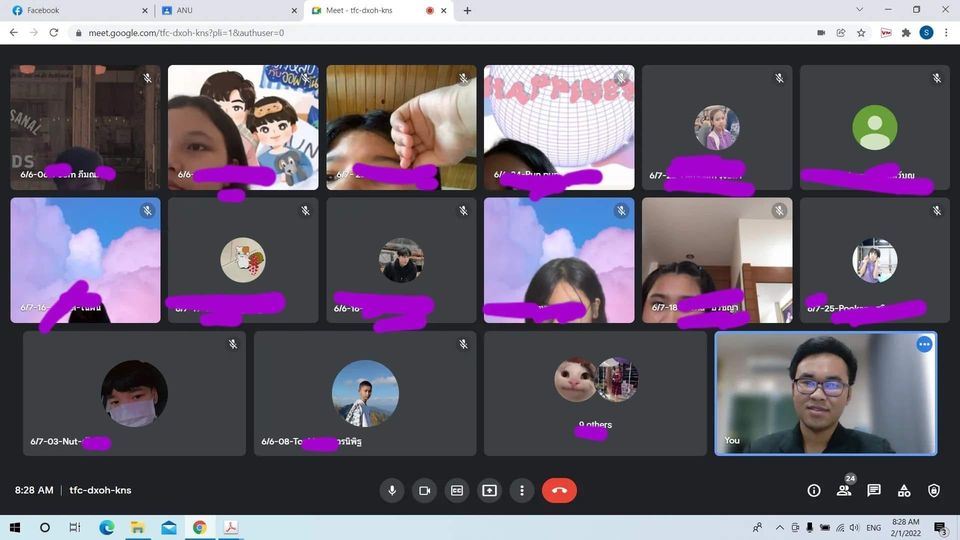Click the browser forward arrow
This screenshot has height=540, width=960.
tap(34, 32)
